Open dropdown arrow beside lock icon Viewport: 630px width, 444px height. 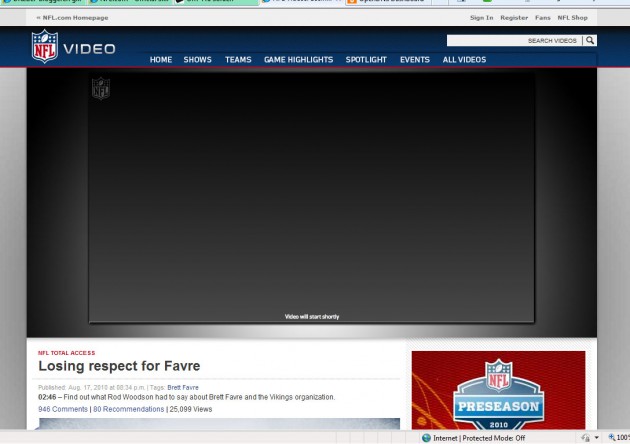(x=597, y=438)
